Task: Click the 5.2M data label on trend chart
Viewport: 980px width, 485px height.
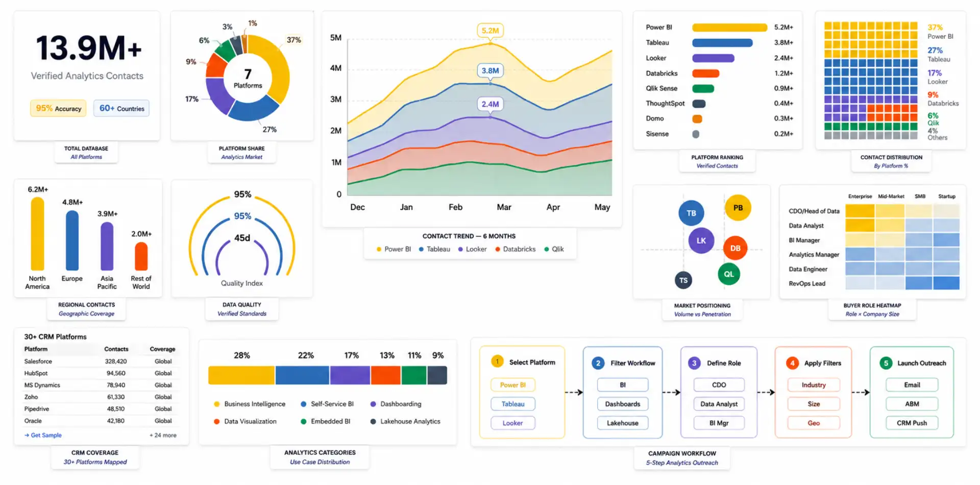Action: (x=490, y=31)
